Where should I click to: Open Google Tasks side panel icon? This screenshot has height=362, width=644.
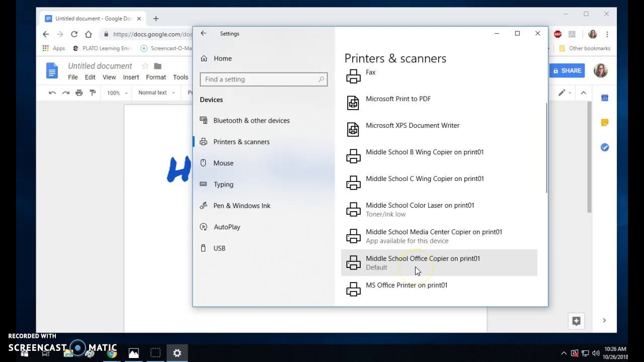tap(605, 147)
